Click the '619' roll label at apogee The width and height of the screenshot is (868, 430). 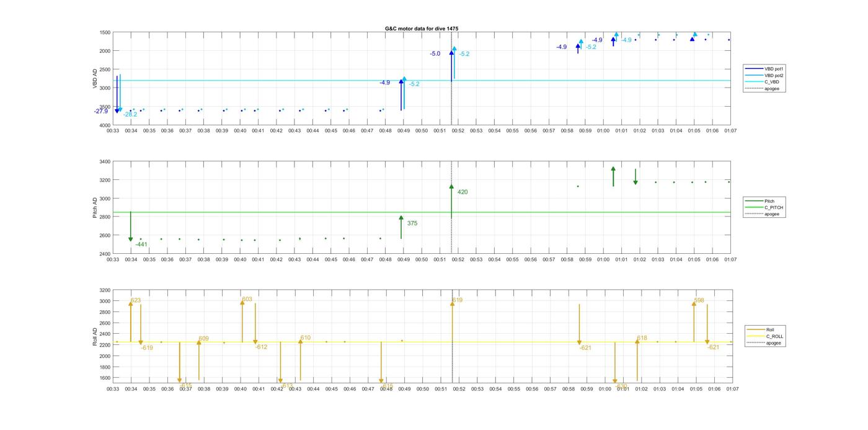pos(458,300)
